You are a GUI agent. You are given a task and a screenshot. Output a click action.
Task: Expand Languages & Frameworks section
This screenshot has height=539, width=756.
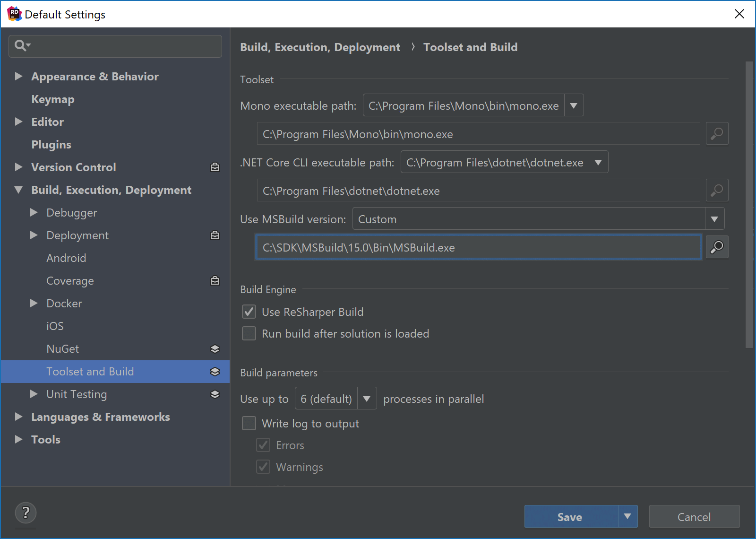coord(18,417)
